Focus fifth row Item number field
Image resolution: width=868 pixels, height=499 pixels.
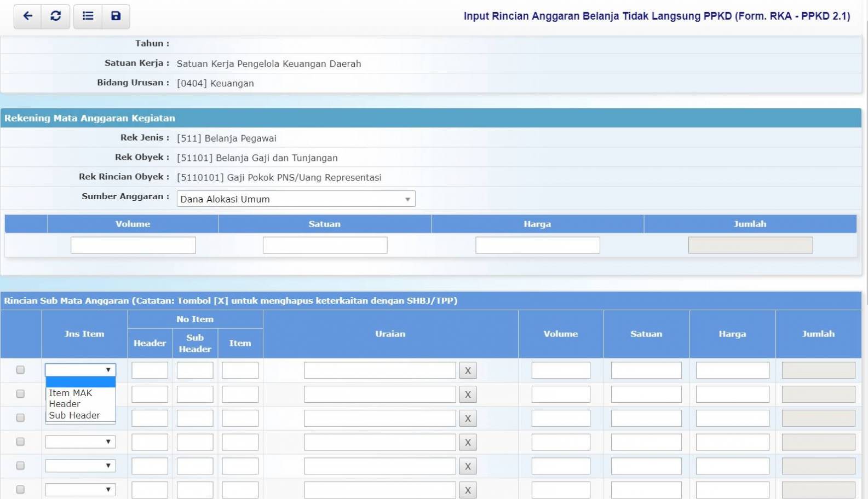(240, 466)
